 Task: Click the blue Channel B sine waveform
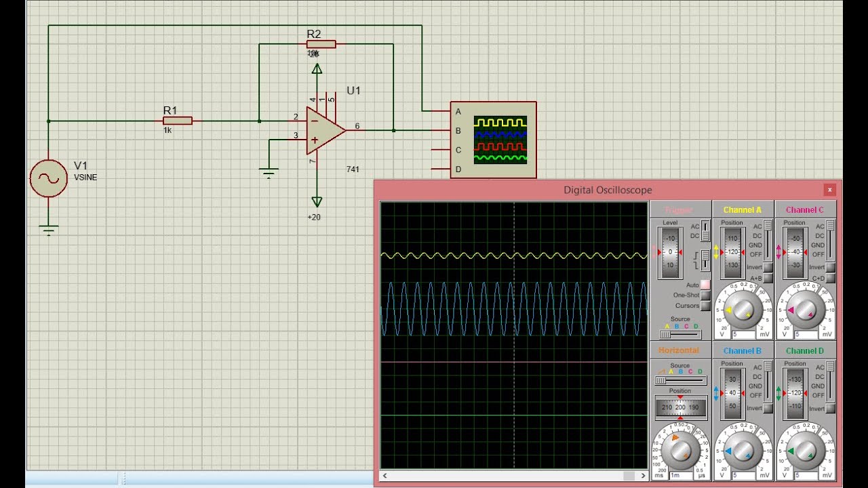pos(514,309)
